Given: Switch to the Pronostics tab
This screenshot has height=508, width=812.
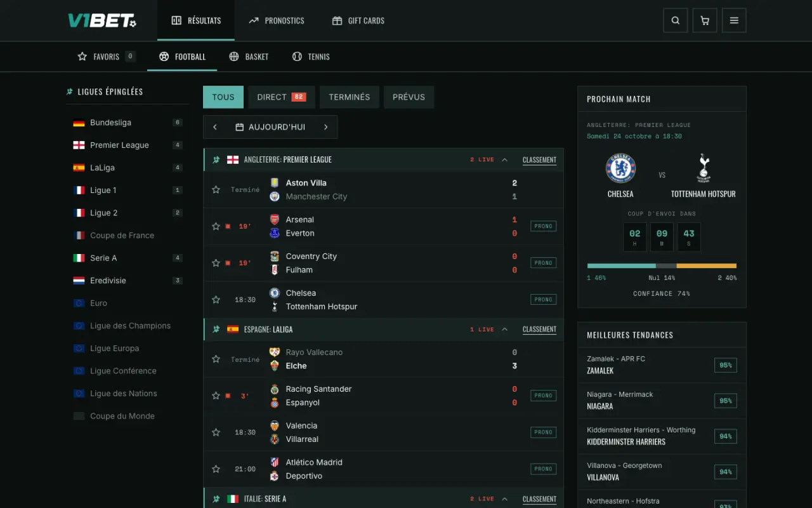Looking at the screenshot, I should point(277,20).
